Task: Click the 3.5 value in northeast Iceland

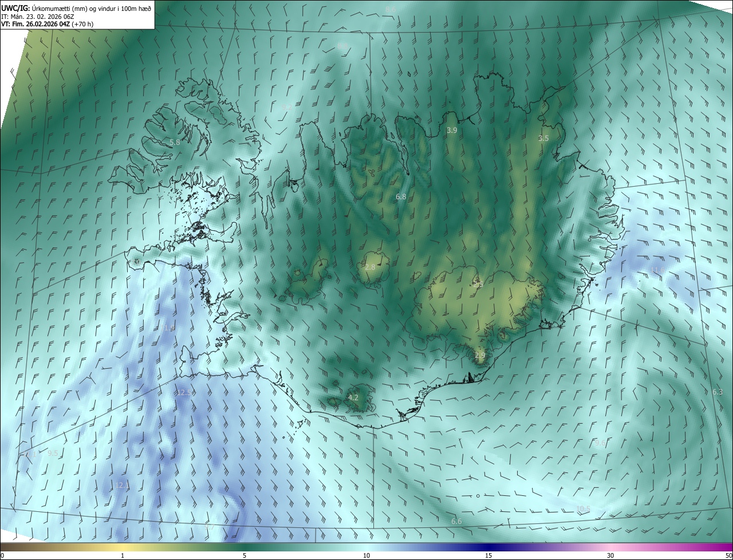Action: point(543,139)
